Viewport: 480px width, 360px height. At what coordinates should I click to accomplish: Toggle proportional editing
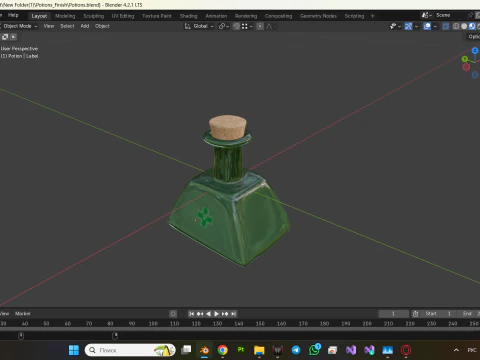[x=260, y=26]
